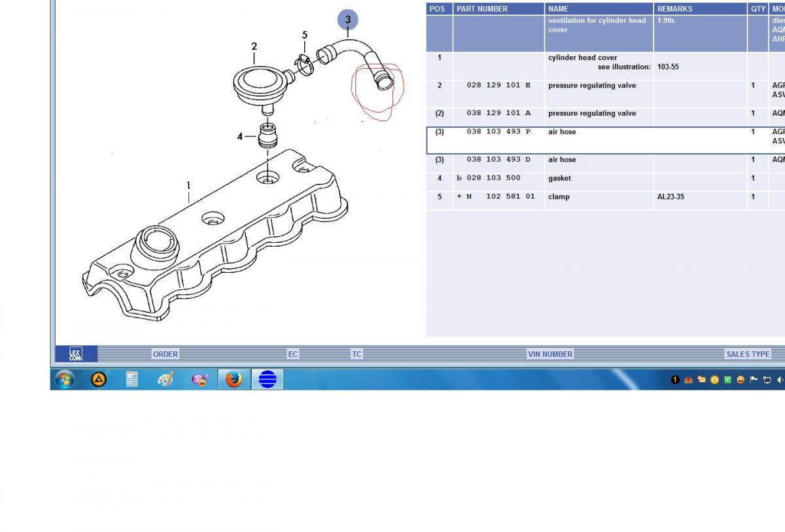Select the TC bottom bar item

[357, 354]
